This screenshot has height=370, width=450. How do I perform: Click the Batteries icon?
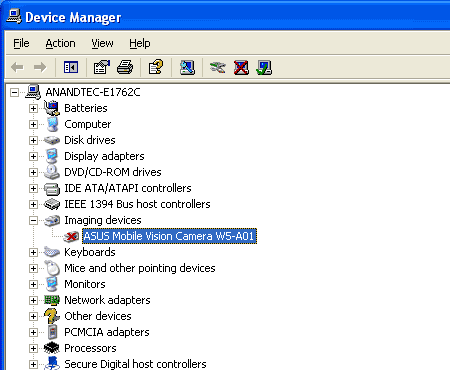click(52, 108)
